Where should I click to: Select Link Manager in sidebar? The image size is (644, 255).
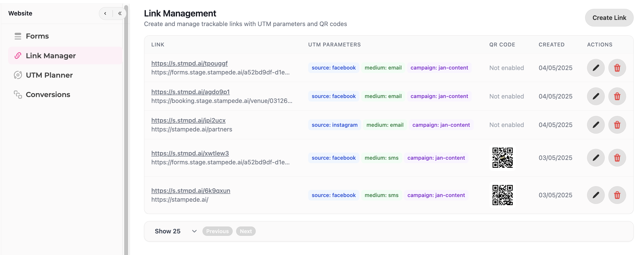65,56
